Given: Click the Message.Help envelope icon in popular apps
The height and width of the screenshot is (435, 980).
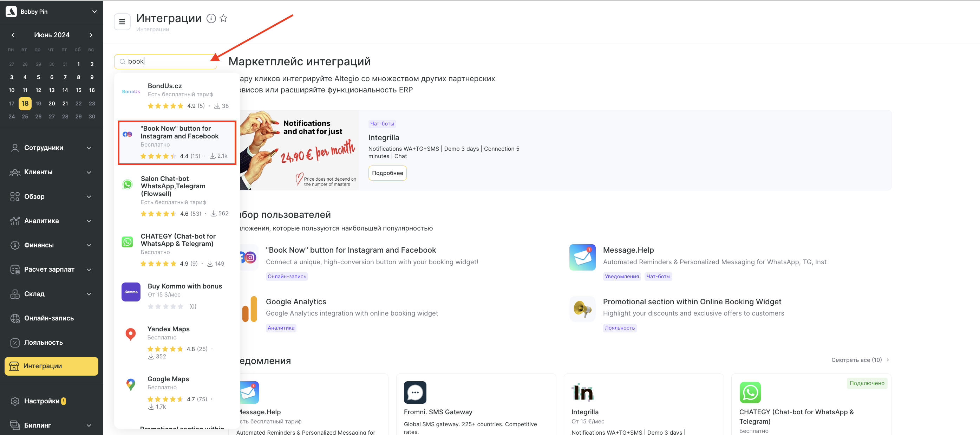Looking at the screenshot, I should (x=582, y=257).
